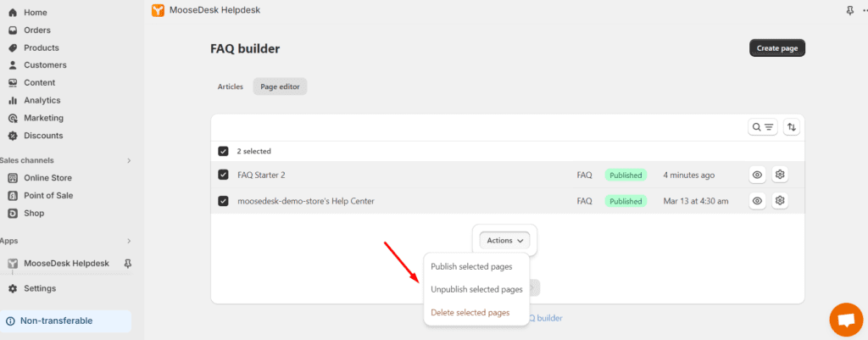Click the pin icon in top bar

[x=849, y=10]
